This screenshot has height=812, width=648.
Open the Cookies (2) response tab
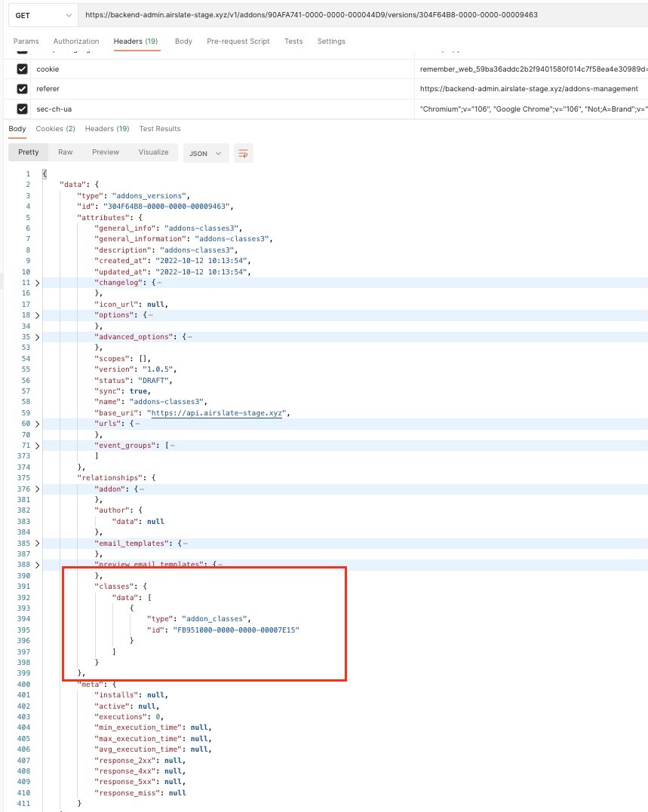pyautogui.click(x=57, y=128)
